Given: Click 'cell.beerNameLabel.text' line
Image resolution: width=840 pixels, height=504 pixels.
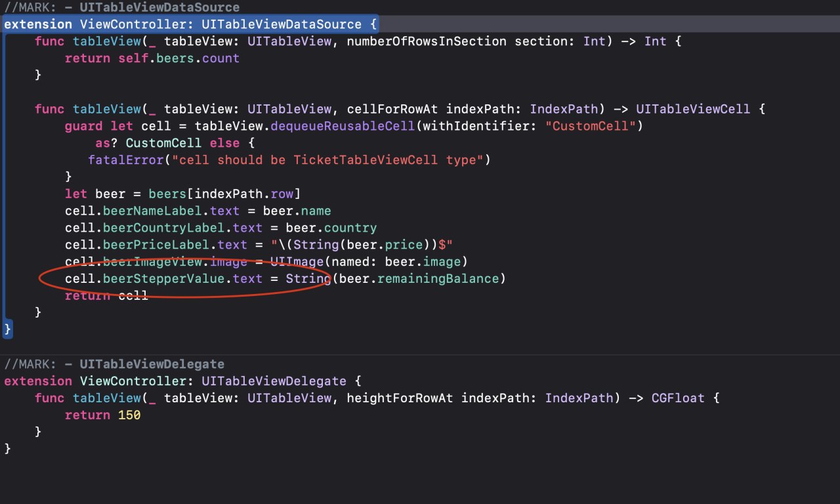Looking at the screenshot, I should click(198, 211).
